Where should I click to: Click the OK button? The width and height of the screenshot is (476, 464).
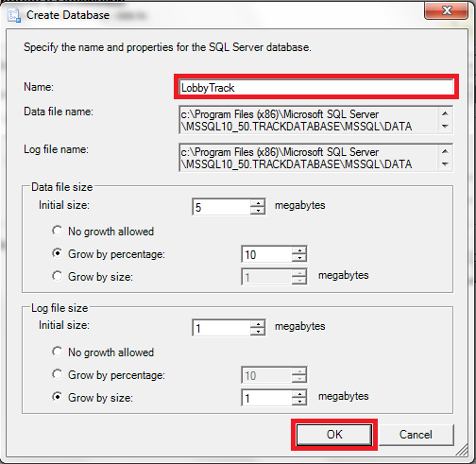coord(334,435)
